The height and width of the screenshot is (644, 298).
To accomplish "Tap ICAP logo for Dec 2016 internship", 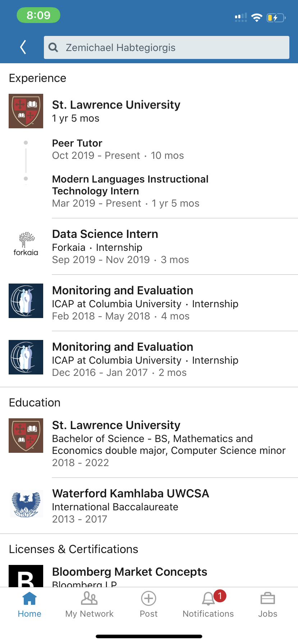I will pyautogui.click(x=26, y=357).
